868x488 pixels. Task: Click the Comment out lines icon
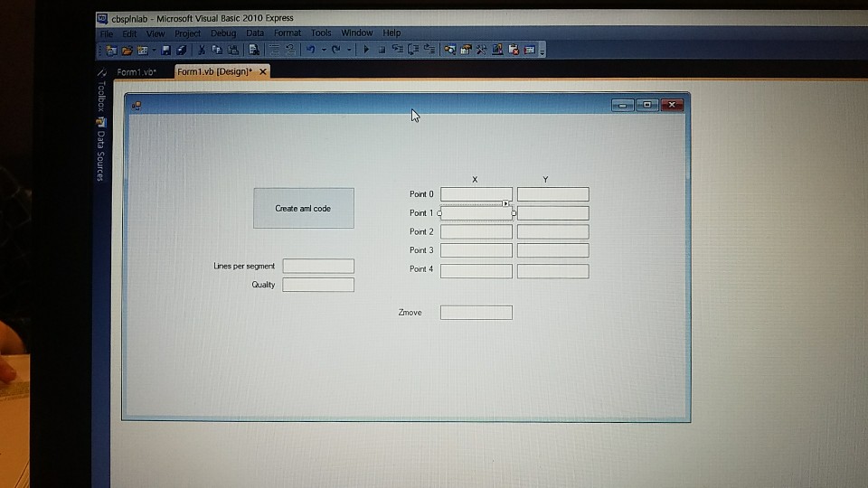coord(274,50)
